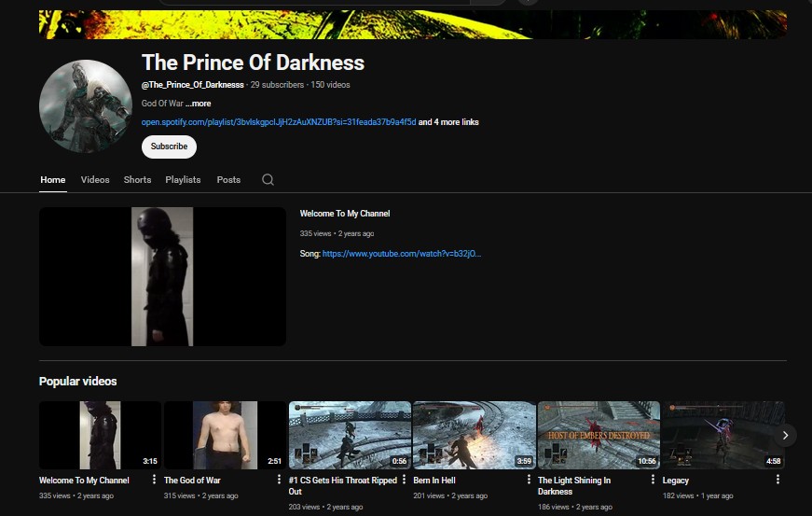Show next popular videos with arrow
Screen dimensions: 812x516
click(785, 435)
